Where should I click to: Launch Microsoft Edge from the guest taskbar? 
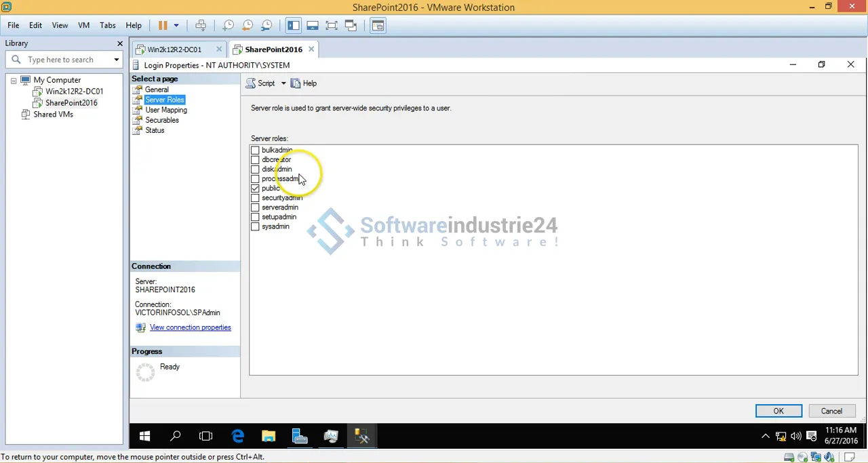pos(237,437)
